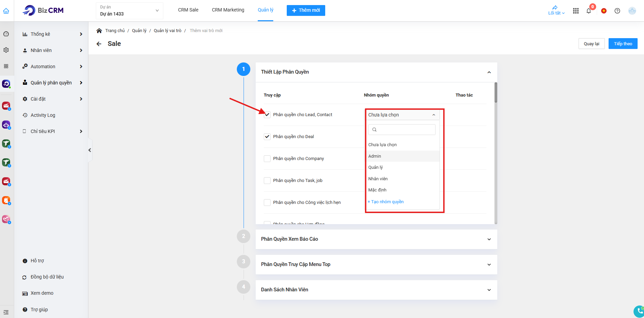Open the Quản lý vai trò breadcrumb link
Image resolution: width=644 pixels, height=318 pixels.
pyautogui.click(x=168, y=31)
